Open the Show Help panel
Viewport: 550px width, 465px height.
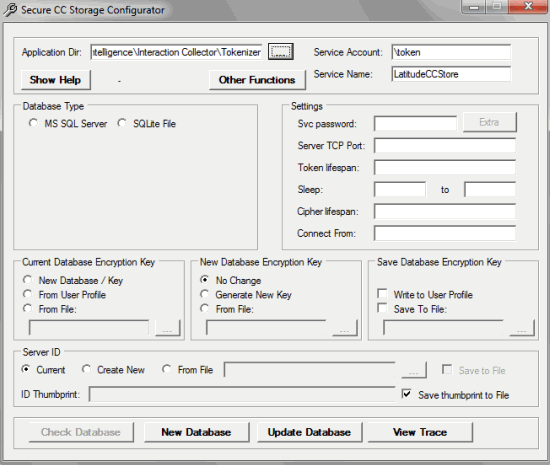(x=55, y=80)
